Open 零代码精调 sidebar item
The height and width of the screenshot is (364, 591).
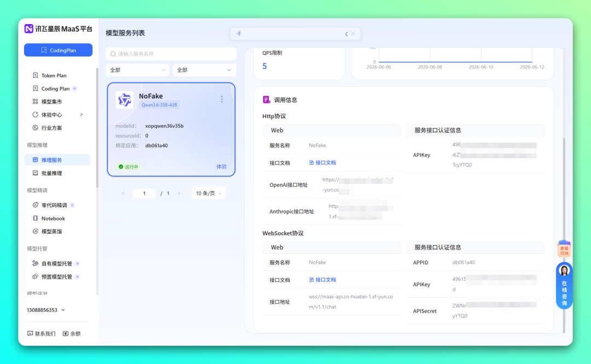pyautogui.click(x=54, y=205)
